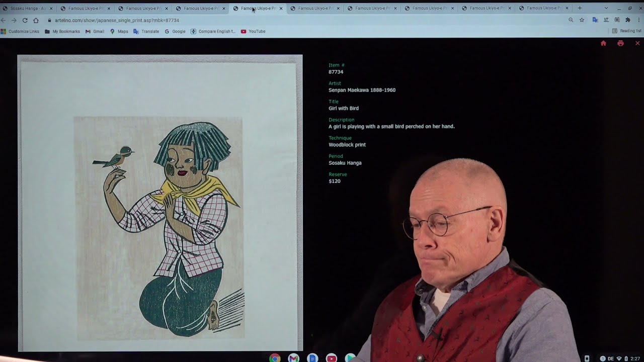Open the Chrome three-dot menu
This screenshot has width=644, height=362.
(x=639, y=20)
